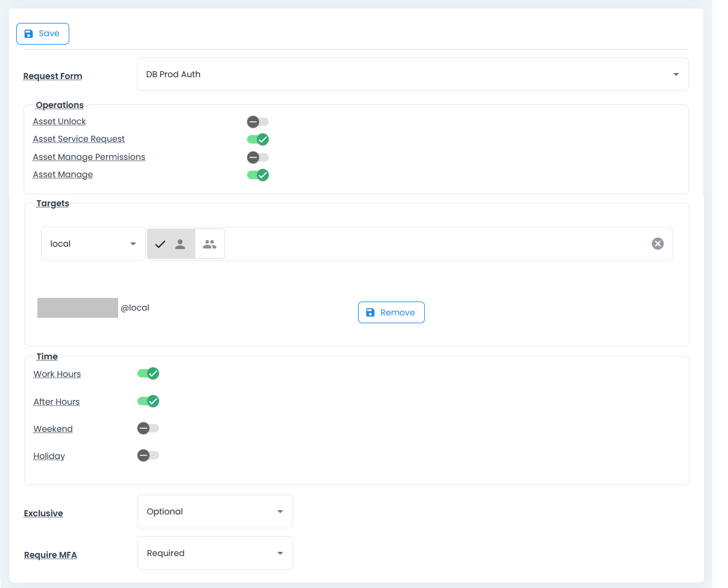Enable the Weekend toggle
The width and height of the screenshot is (728, 588).
(x=148, y=428)
